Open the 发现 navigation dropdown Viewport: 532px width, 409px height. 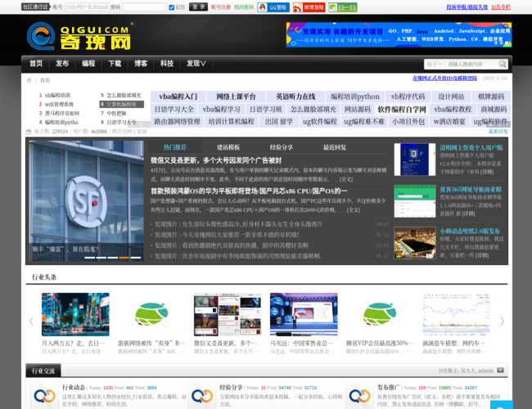point(196,64)
